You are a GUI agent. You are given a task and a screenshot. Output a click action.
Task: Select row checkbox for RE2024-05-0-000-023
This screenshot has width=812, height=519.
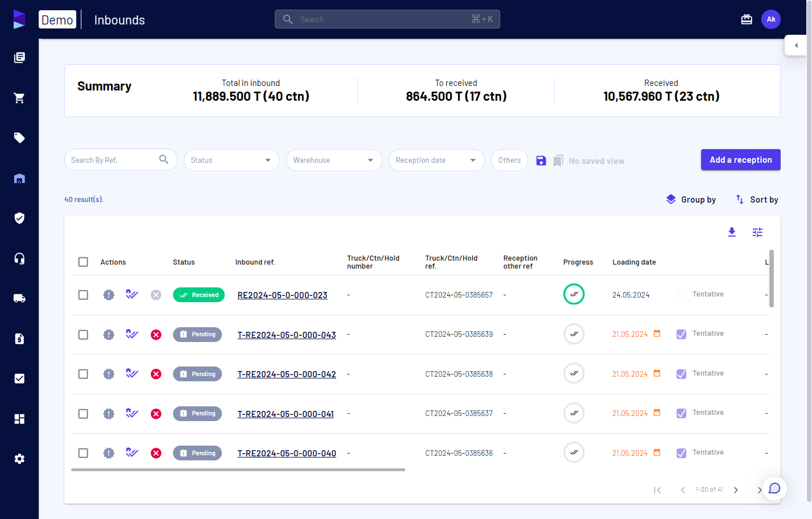(x=83, y=295)
